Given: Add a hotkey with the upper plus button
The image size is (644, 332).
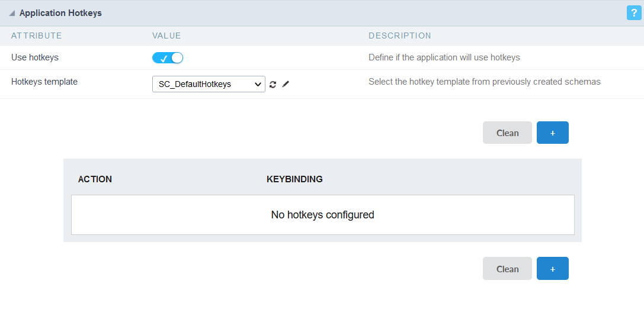Looking at the screenshot, I should [x=552, y=133].
